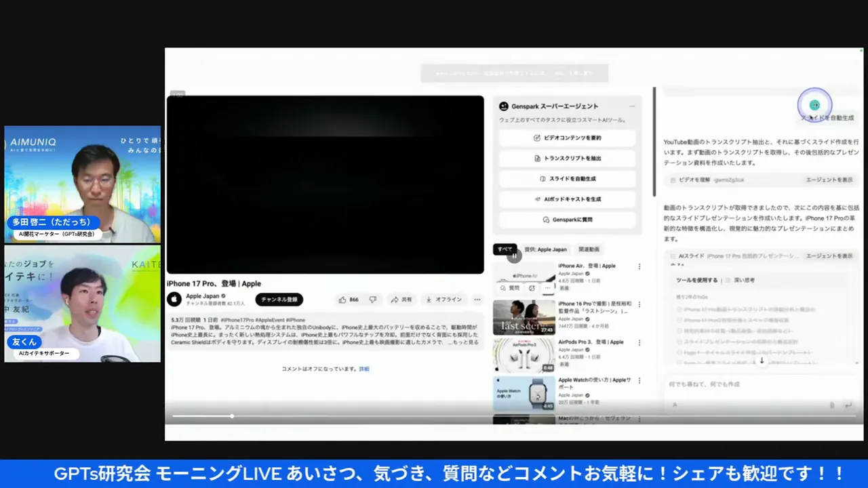
Task: Expand description with もっと見る
Action: pos(467,343)
